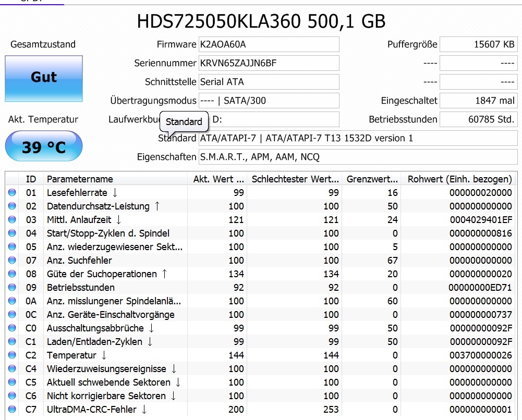Select Betriebsstunden parameter in table row 09
522x420 pixels.
[x=80, y=288]
